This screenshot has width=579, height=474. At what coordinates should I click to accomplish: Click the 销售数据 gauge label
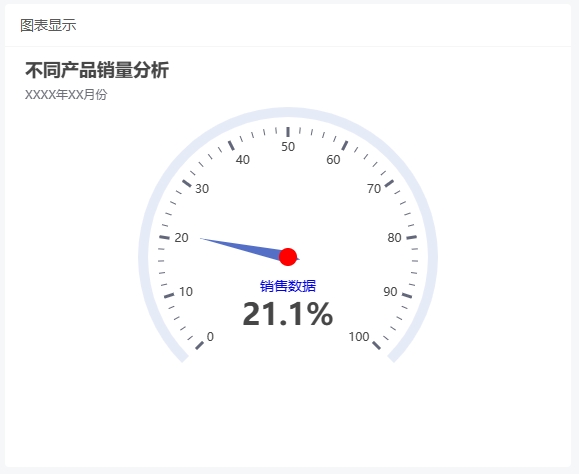288,286
